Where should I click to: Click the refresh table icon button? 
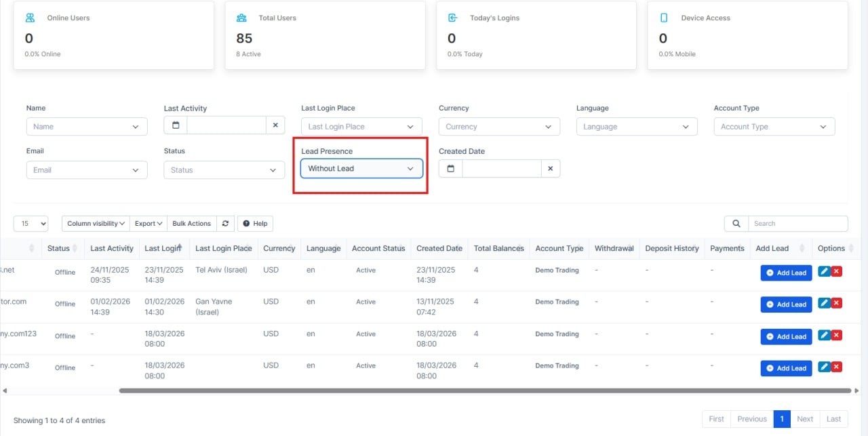click(x=226, y=224)
